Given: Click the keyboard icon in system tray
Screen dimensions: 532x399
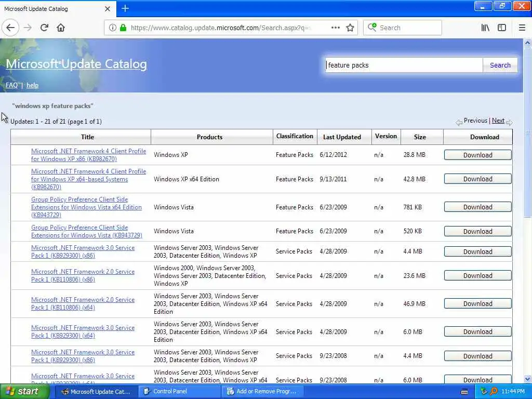Looking at the screenshot, I should point(465,392).
